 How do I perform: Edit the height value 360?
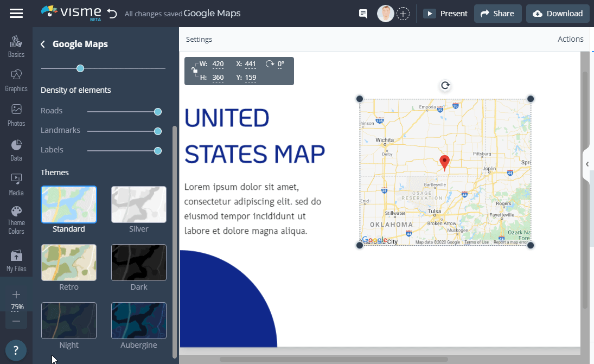point(218,78)
